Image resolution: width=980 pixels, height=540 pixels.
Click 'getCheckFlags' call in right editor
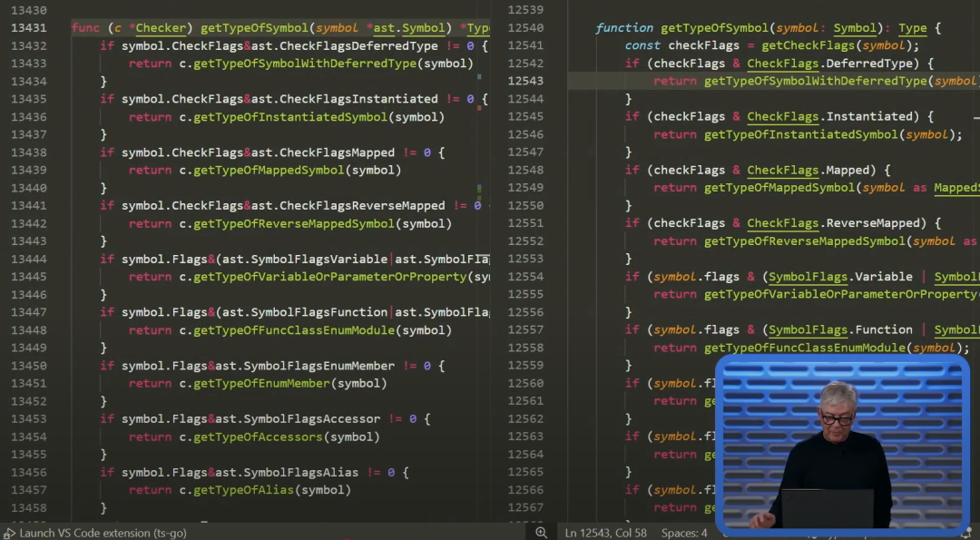[808, 45]
